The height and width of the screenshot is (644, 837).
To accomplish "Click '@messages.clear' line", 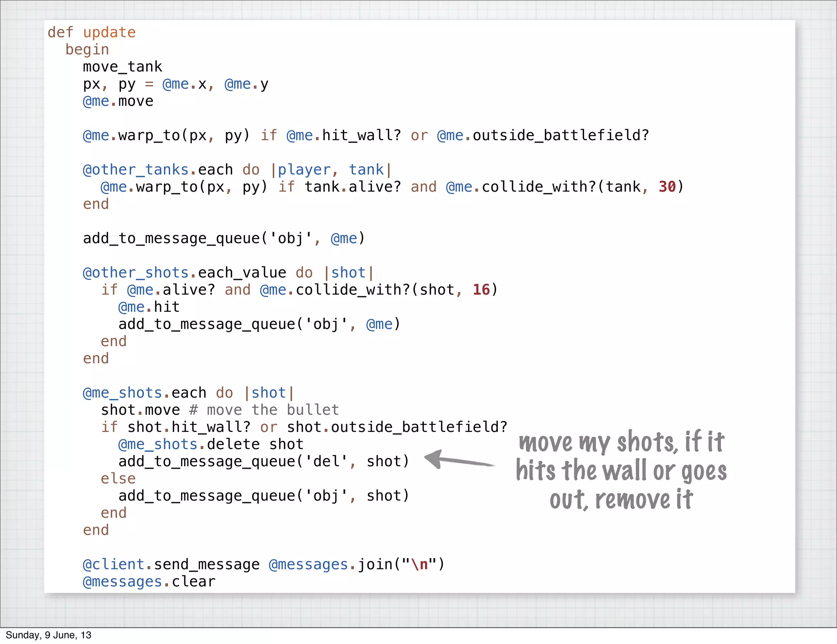I will (149, 581).
